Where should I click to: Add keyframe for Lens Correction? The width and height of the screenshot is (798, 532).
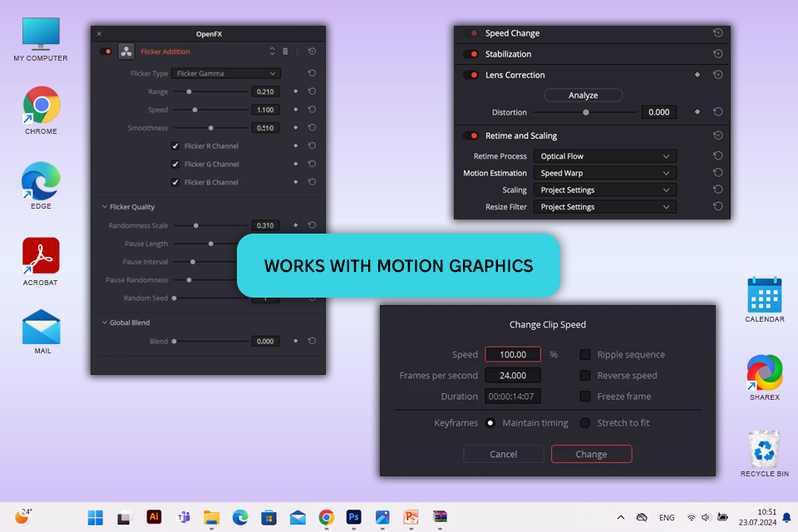point(697,75)
